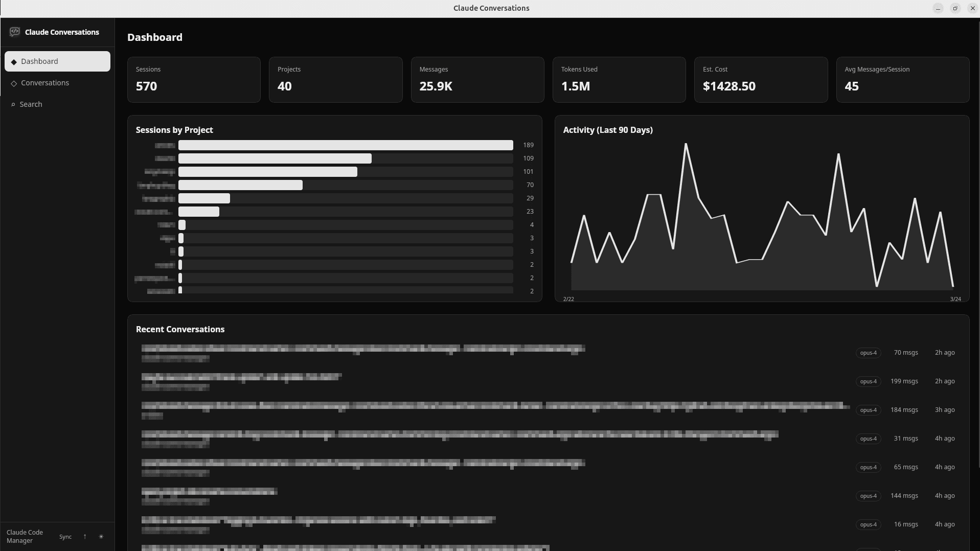Open the conversation with 16 msgs
The image size is (980, 551).
(x=318, y=524)
